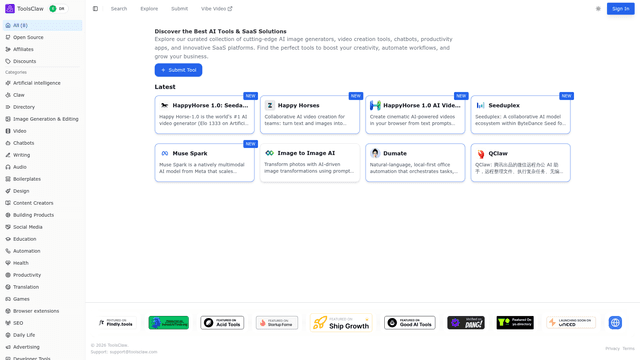Open the Terms footer link
640x360 pixels.
point(629,349)
